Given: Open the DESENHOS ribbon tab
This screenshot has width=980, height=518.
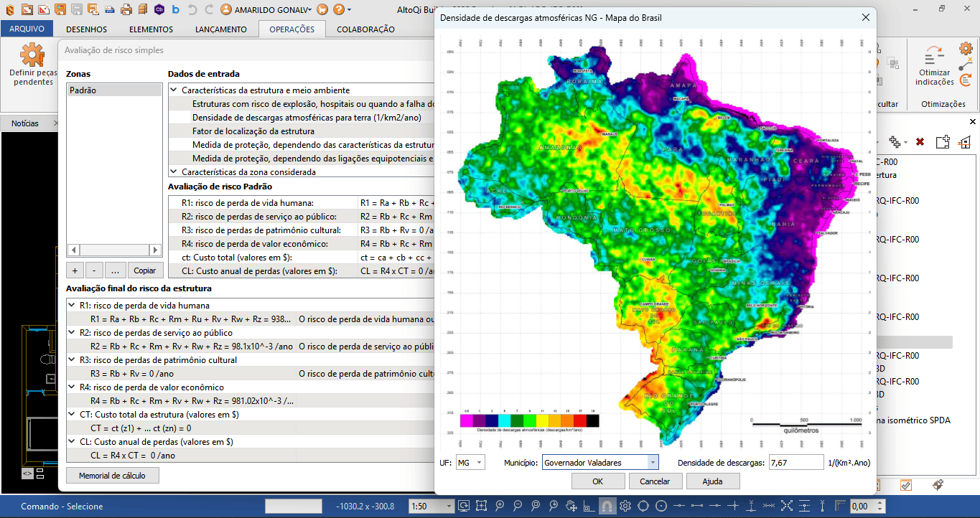Looking at the screenshot, I should pyautogui.click(x=86, y=29).
